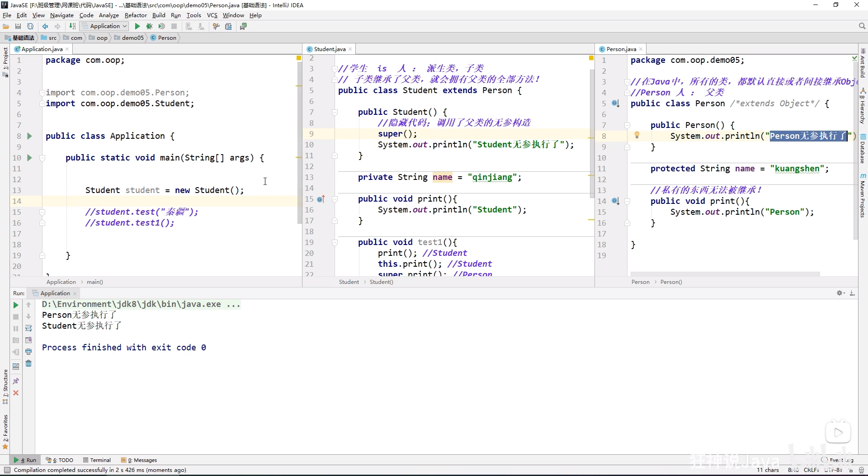
Task: Click the intention light bulb in Person.java
Action: [x=637, y=135]
